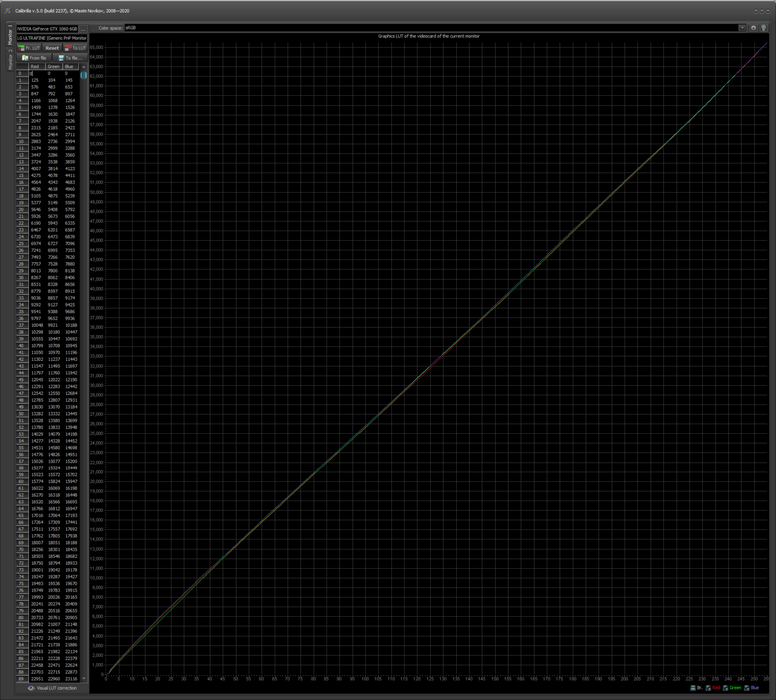
Task: Click the LG ULTRAFINE monitor field
Action: [52, 38]
